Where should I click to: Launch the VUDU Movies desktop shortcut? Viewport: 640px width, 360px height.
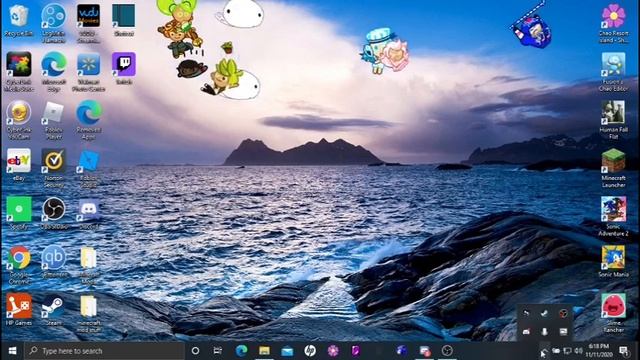coord(88,23)
